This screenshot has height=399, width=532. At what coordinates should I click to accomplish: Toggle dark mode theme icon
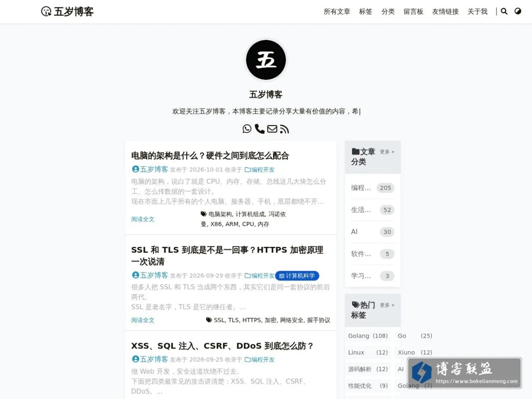point(518,11)
